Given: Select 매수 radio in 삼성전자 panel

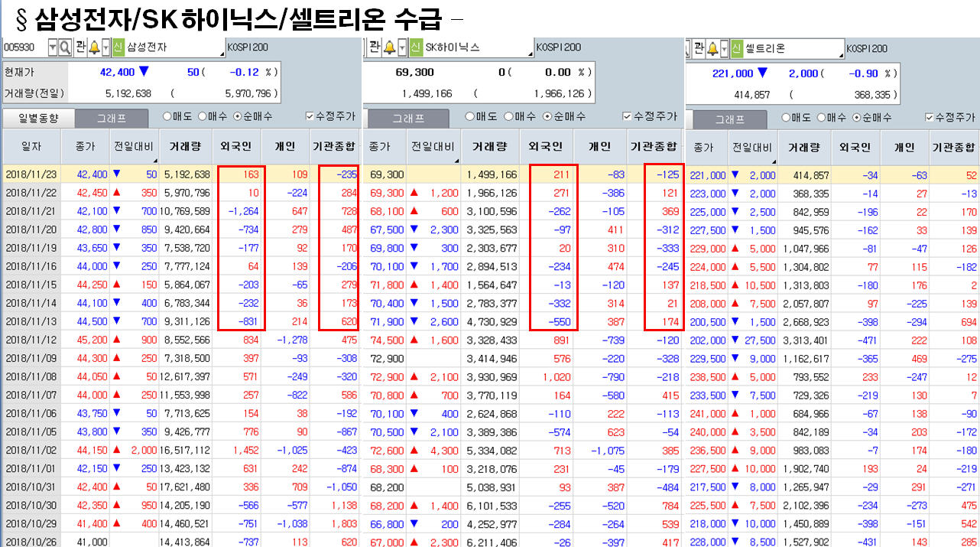Looking at the screenshot, I should (x=203, y=117).
